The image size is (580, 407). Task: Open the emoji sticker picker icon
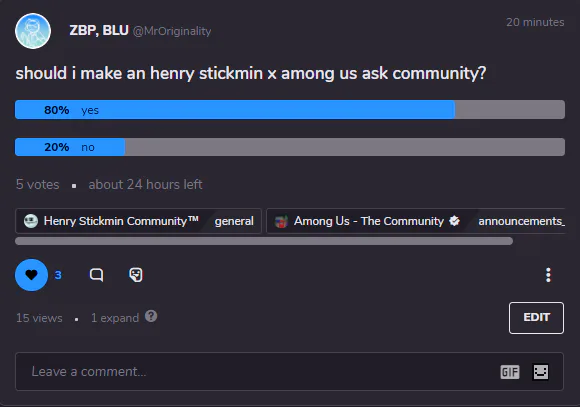[540, 372]
